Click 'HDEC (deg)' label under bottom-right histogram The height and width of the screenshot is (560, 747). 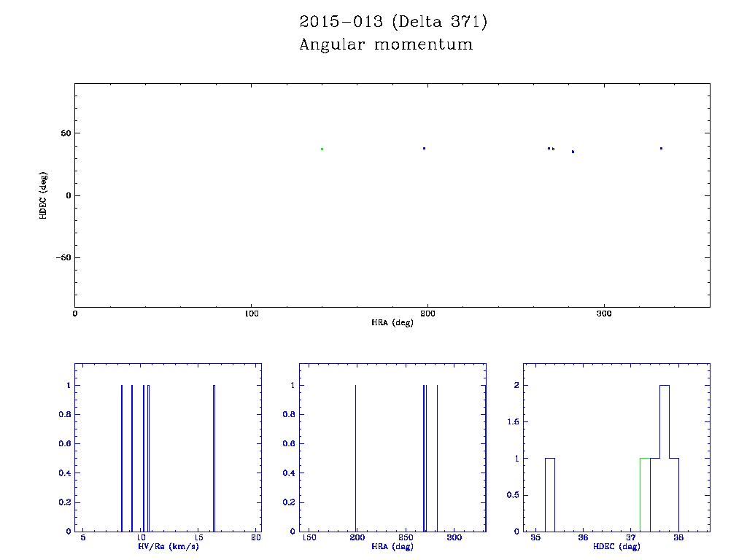[616, 546]
